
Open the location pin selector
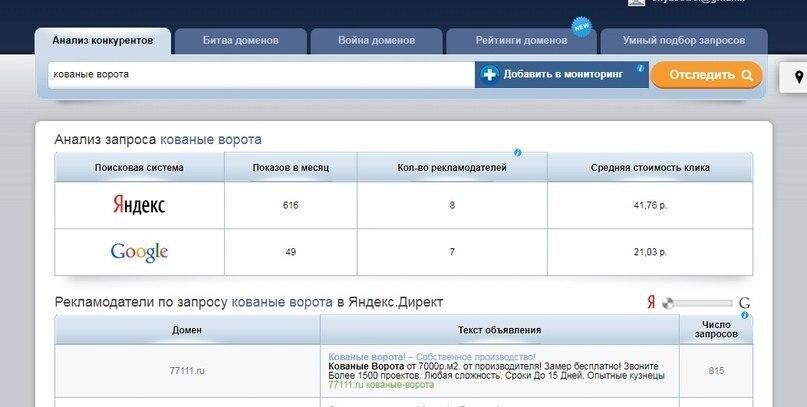point(798,77)
